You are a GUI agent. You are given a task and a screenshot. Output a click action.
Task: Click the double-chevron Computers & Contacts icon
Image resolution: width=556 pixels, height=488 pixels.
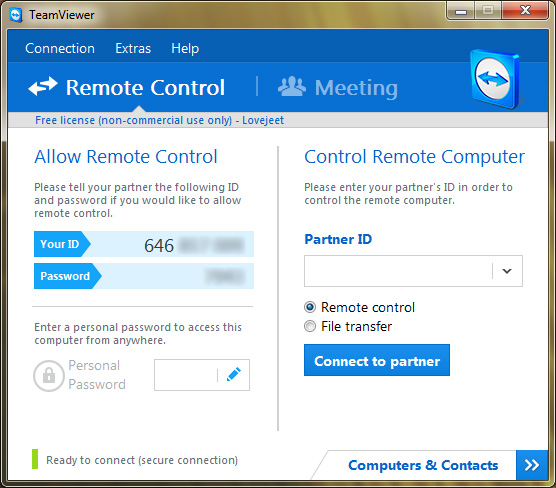click(532, 465)
